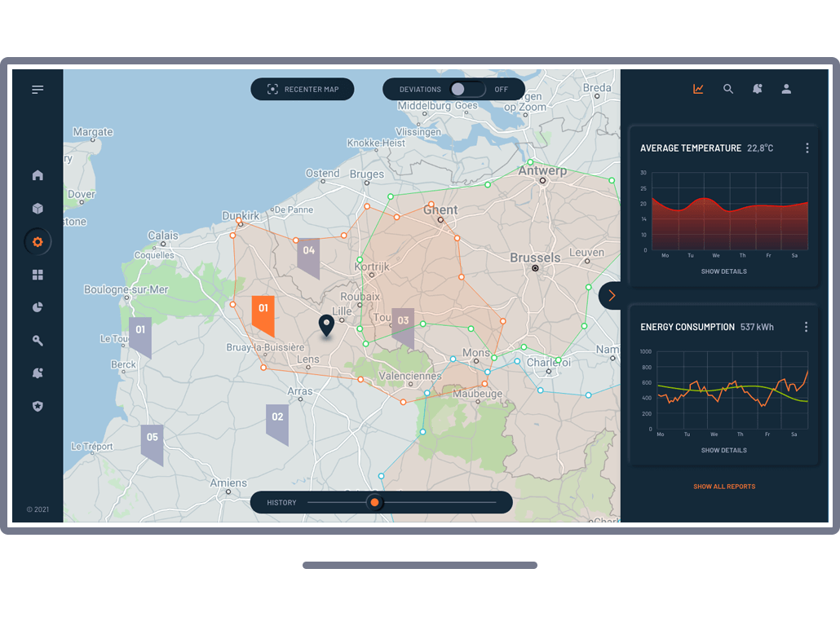Go to the Home icon in the sidebar

[x=38, y=175]
